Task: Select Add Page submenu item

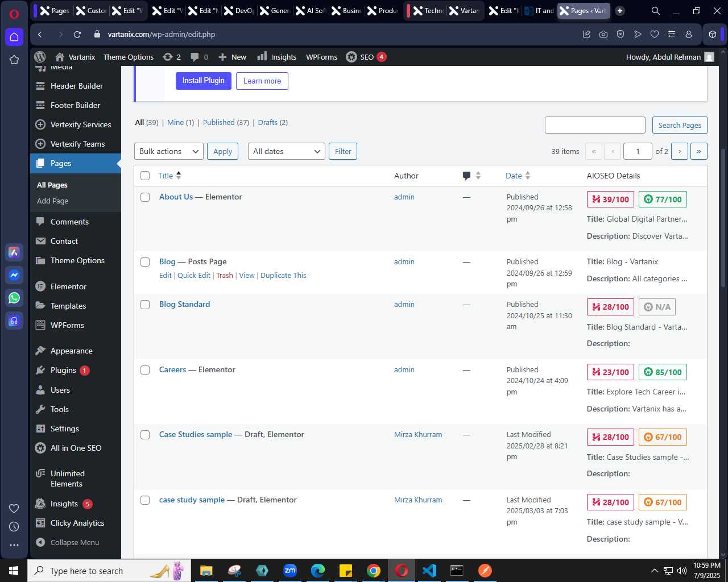Action: [52, 201]
